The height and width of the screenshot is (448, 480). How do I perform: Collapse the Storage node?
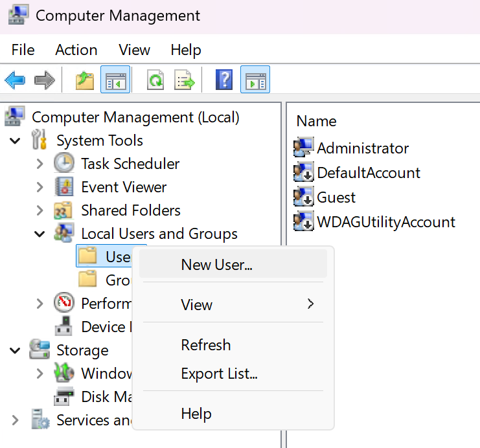coord(15,350)
